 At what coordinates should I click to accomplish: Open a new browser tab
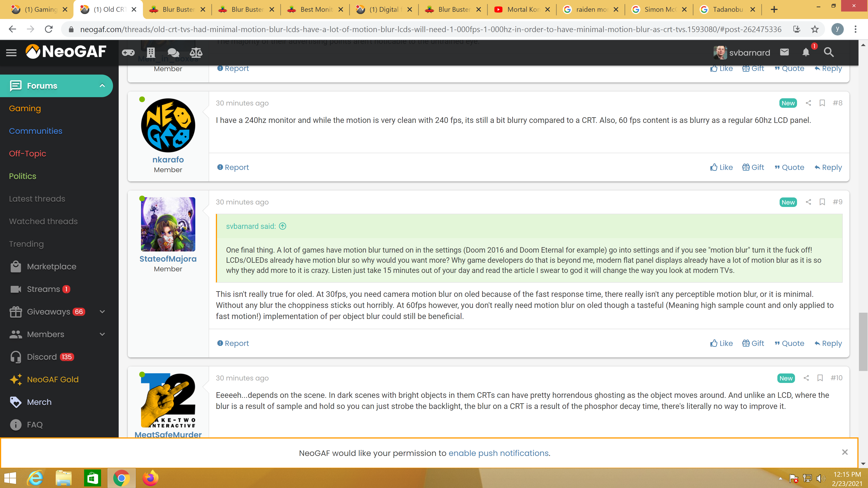[x=774, y=9]
